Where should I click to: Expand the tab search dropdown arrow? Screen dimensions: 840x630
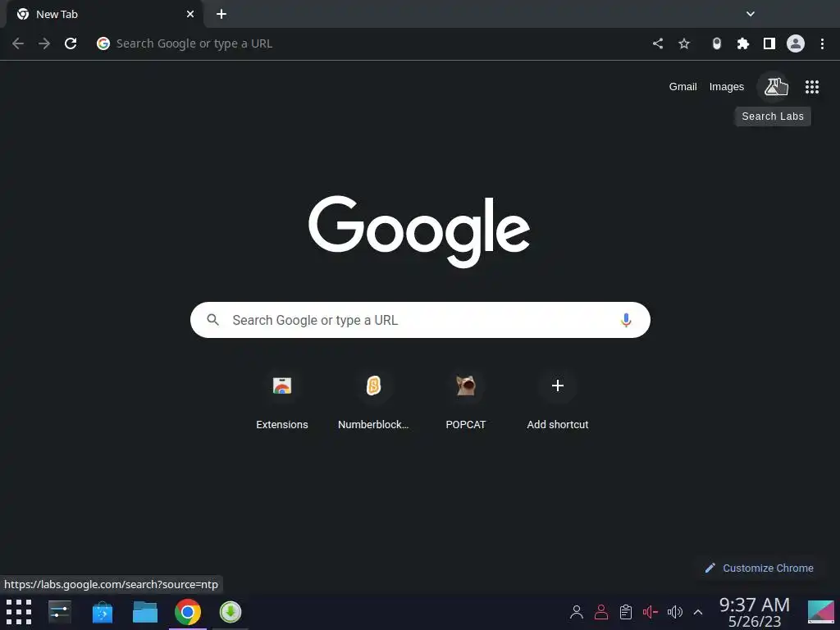click(751, 14)
